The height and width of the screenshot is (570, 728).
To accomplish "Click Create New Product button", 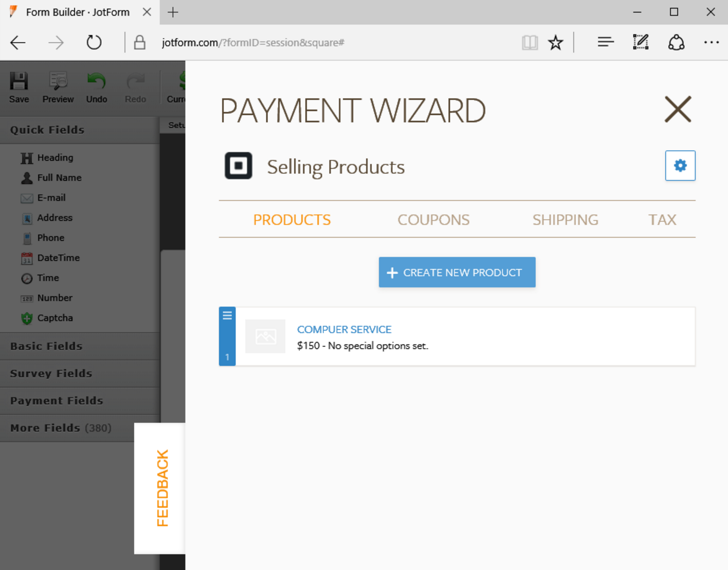I will point(457,272).
